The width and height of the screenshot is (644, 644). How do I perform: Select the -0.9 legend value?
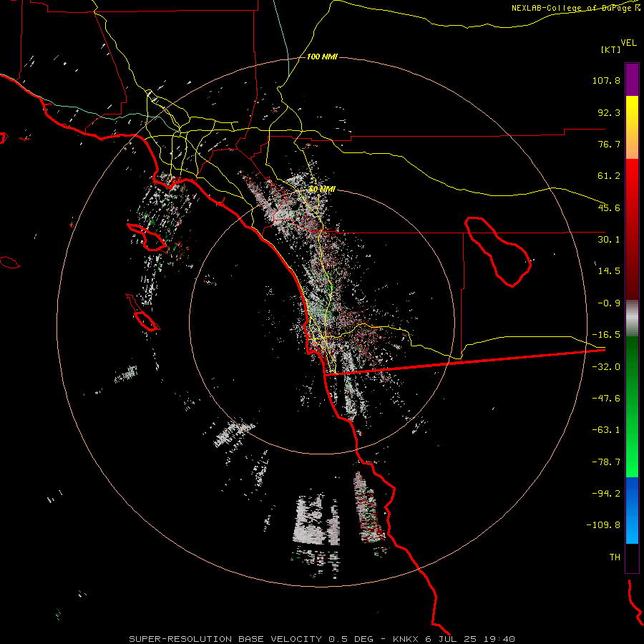click(609, 303)
